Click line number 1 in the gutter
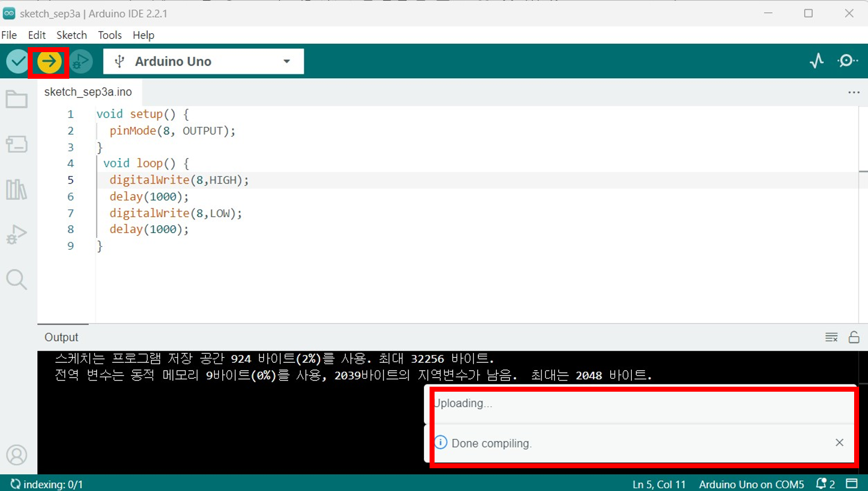 (x=70, y=114)
